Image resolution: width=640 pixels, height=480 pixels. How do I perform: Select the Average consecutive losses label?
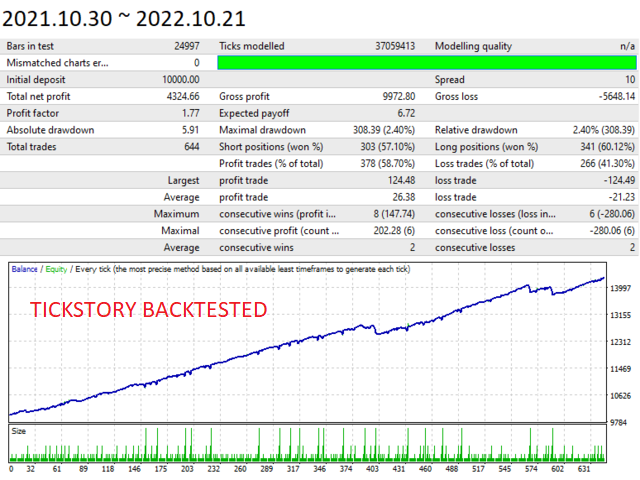[475, 247]
